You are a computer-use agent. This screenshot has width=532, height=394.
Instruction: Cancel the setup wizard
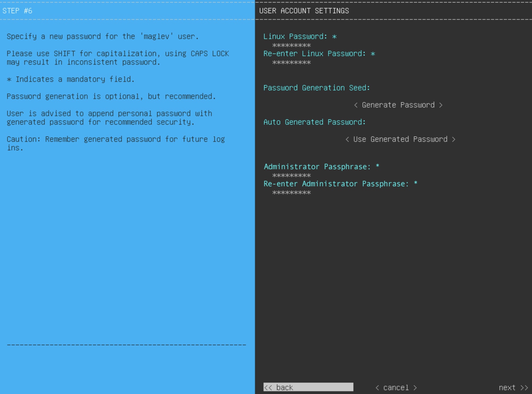pos(396,388)
